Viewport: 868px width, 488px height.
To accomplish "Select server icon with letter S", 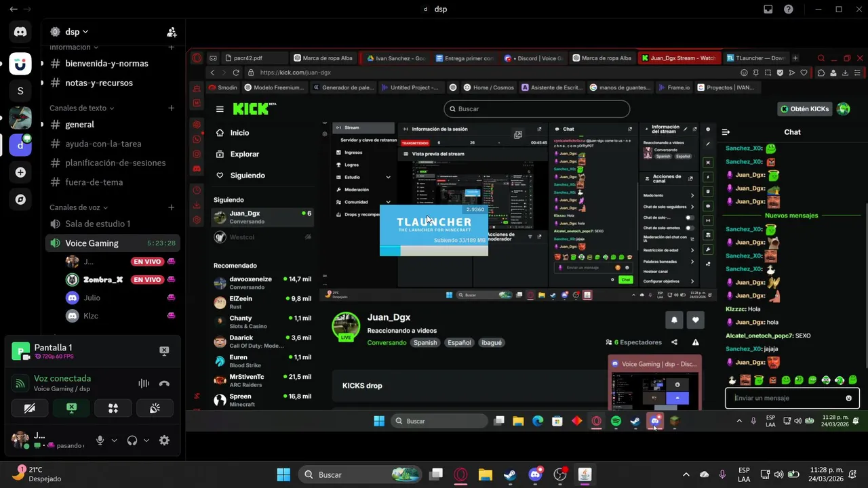I will point(20,91).
